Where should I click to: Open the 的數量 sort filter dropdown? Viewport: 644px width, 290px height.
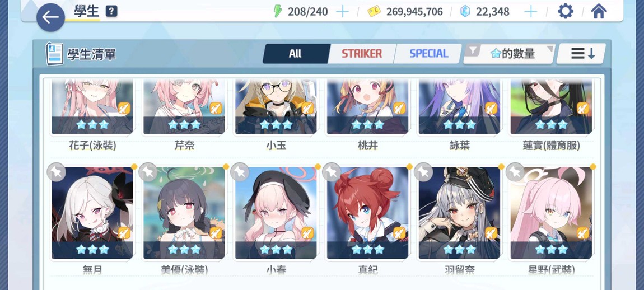click(x=509, y=53)
